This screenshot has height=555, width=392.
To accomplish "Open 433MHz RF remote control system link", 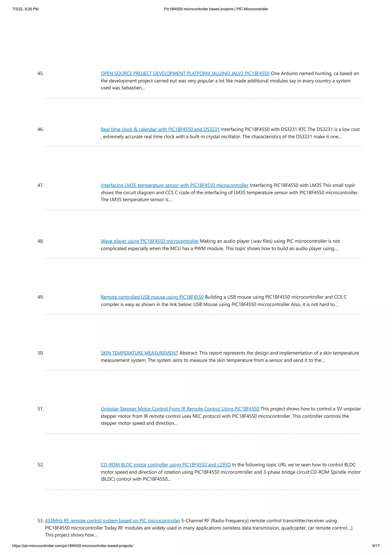I will tap(113, 521).
